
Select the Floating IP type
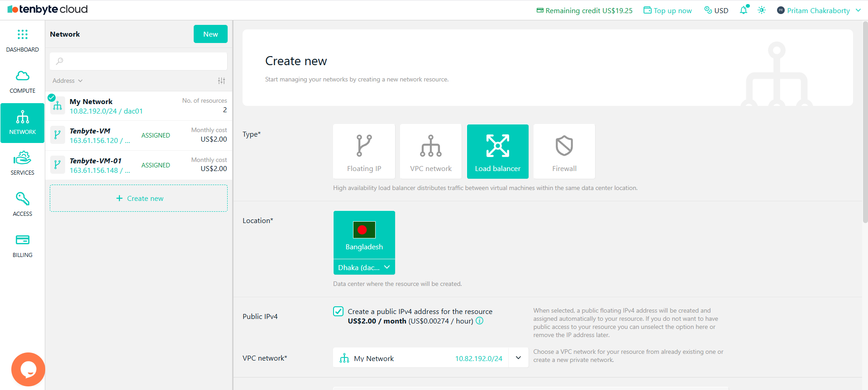[364, 152]
